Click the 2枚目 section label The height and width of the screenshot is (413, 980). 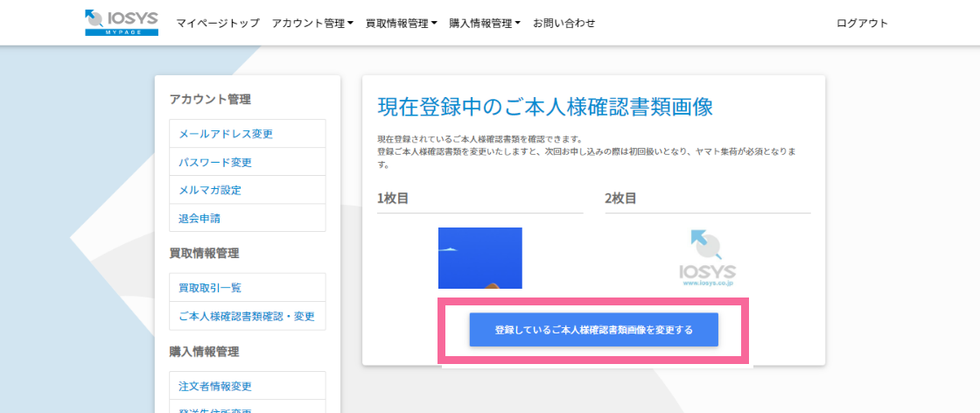tap(620, 198)
